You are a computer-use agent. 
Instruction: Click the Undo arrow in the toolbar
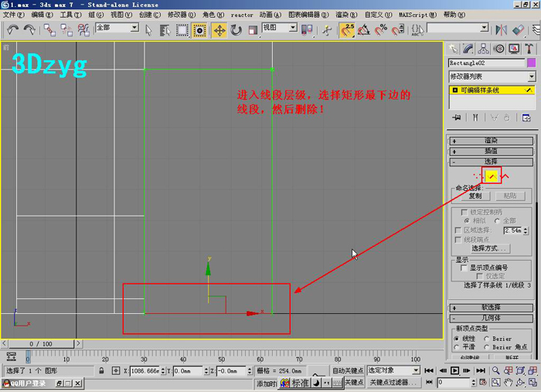click(13, 30)
